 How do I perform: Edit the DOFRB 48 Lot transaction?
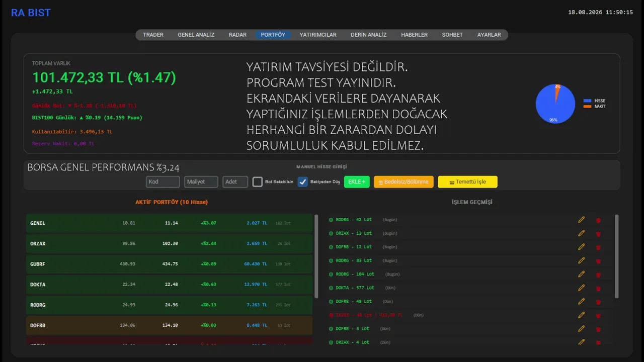581,301
